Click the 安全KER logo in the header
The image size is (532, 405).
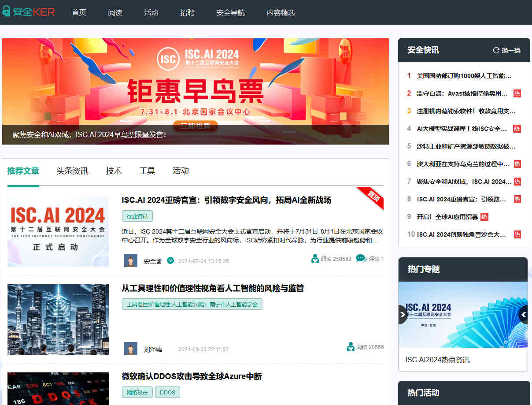coord(29,12)
